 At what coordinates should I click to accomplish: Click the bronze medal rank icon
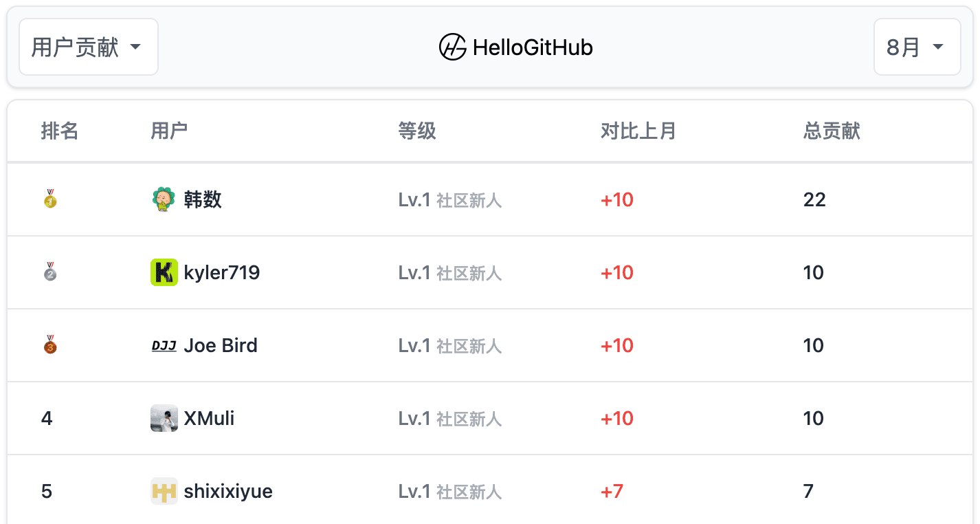[x=50, y=345]
